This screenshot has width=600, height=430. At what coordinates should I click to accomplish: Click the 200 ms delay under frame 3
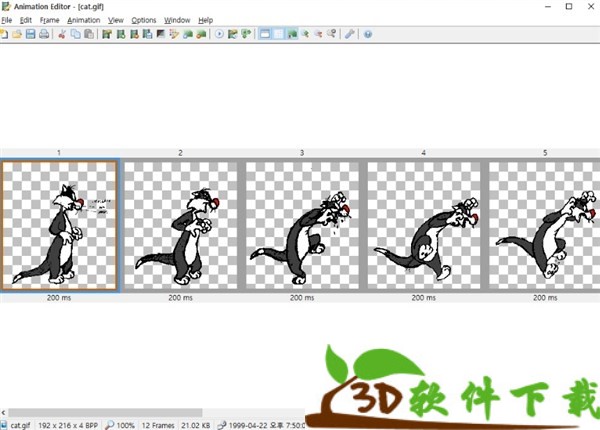point(302,298)
